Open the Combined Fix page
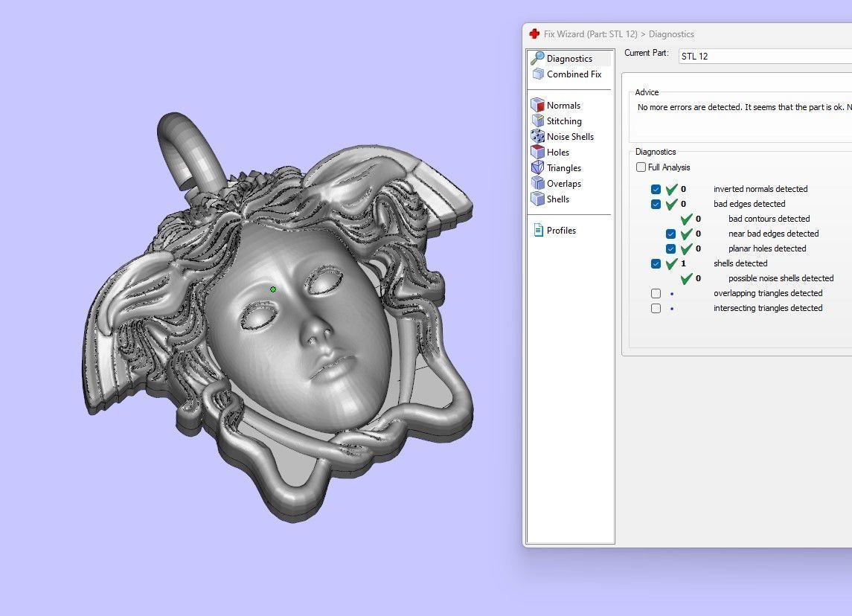Screen dimensions: 852x616 [574, 74]
